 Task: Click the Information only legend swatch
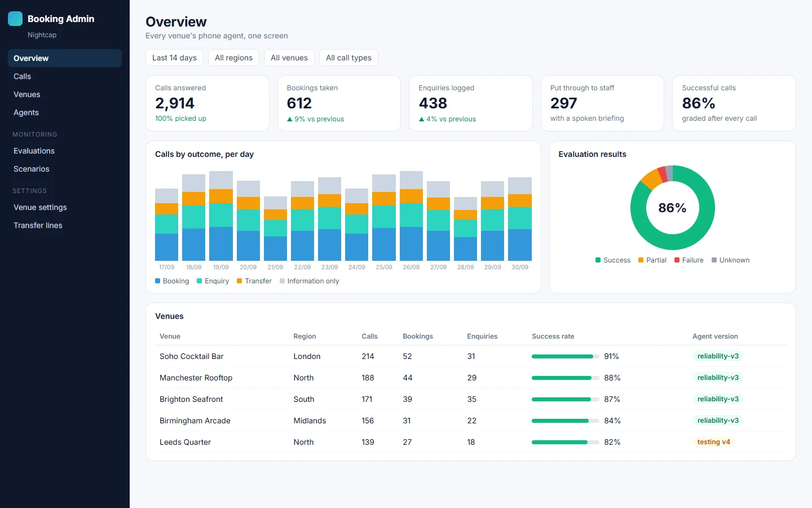pyautogui.click(x=282, y=281)
